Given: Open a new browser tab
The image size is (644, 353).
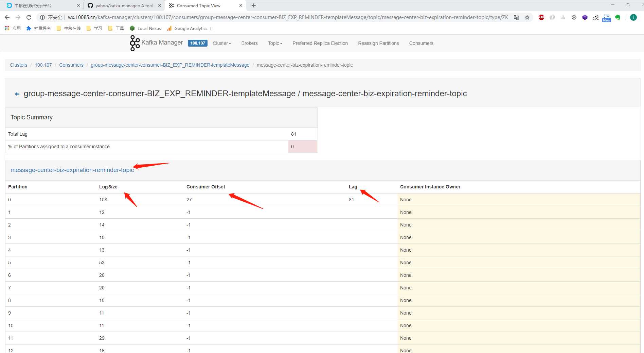Looking at the screenshot, I should pyautogui.click(x=254, y=5).
